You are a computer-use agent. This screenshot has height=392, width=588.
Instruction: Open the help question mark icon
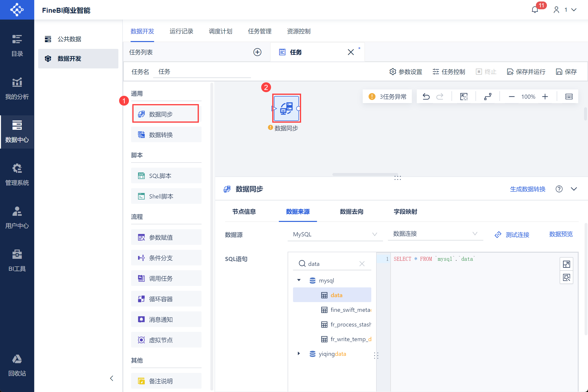[x=559, y=189]
